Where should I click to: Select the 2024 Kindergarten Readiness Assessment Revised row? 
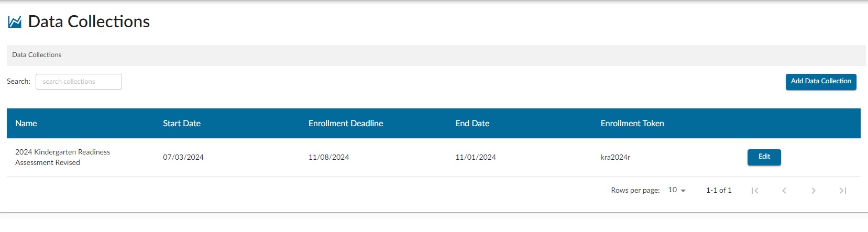[x=434, y=157]
